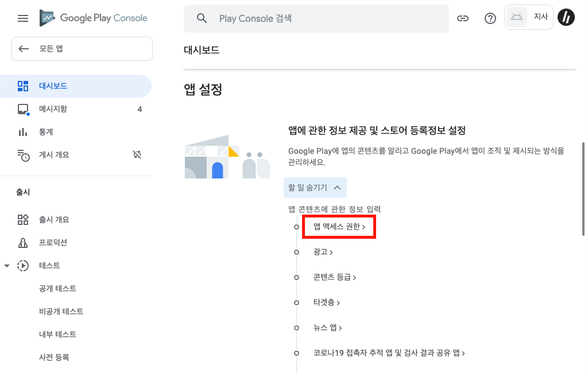Screen dimensions: 588x373
Task: Select 대시보드 in the sidebar
Action: click(x=53, y=86)
